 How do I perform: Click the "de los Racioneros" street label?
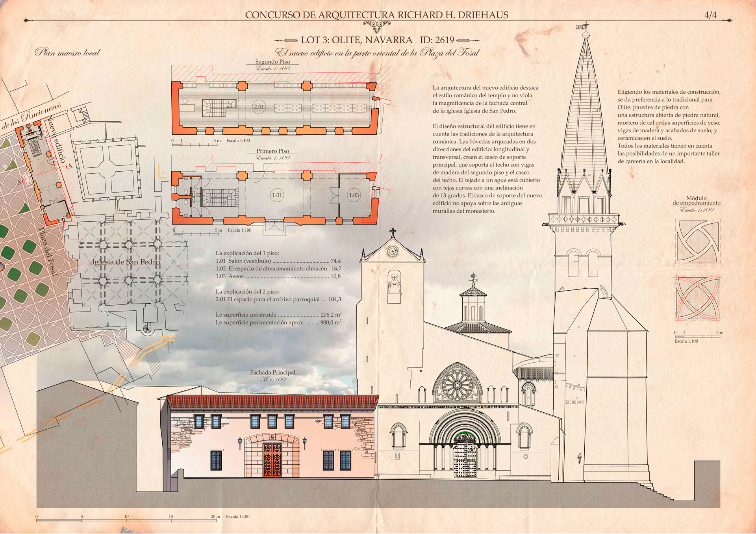pyautogui.click(x=31, y=116)
